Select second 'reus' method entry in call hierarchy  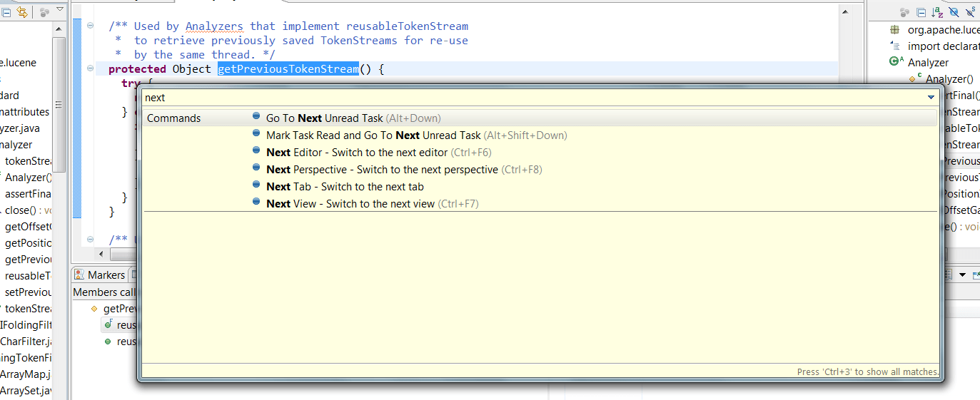(126, 342)
